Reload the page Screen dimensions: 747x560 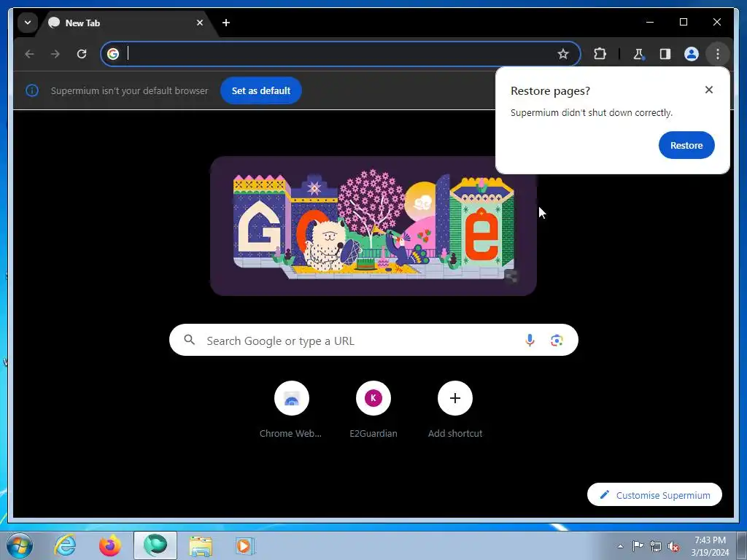click(x=82, y=54)
